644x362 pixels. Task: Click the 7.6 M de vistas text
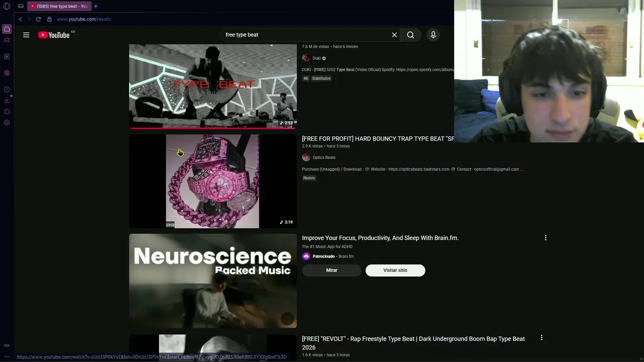[x=315, y=47]
